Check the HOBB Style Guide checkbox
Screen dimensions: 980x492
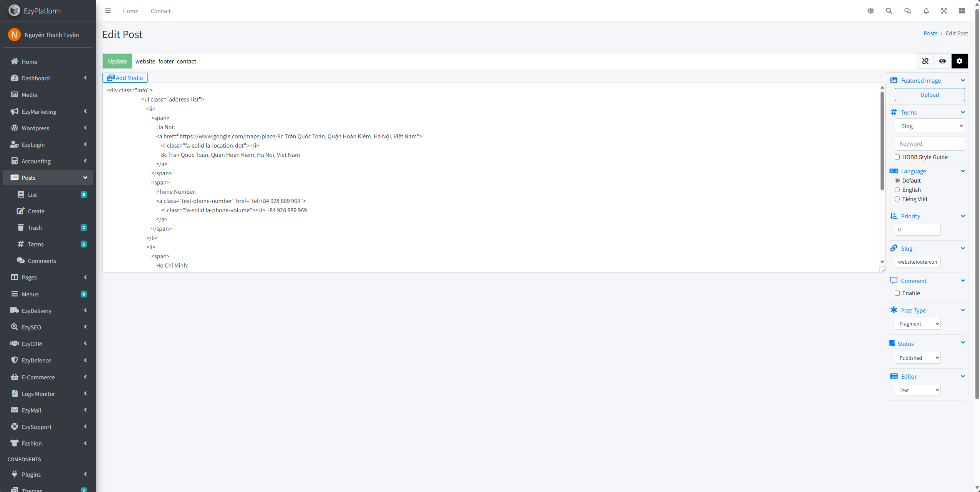click(897, 157)
